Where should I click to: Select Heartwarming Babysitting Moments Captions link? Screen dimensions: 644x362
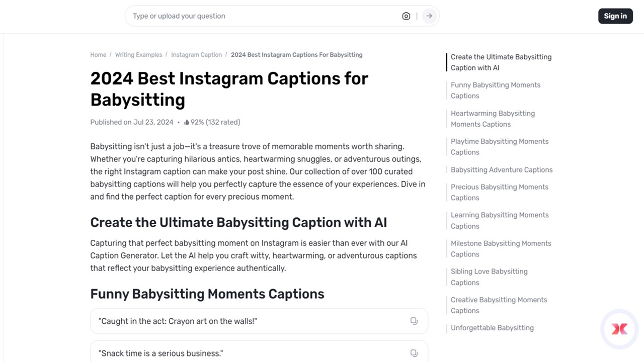point(493,119)
